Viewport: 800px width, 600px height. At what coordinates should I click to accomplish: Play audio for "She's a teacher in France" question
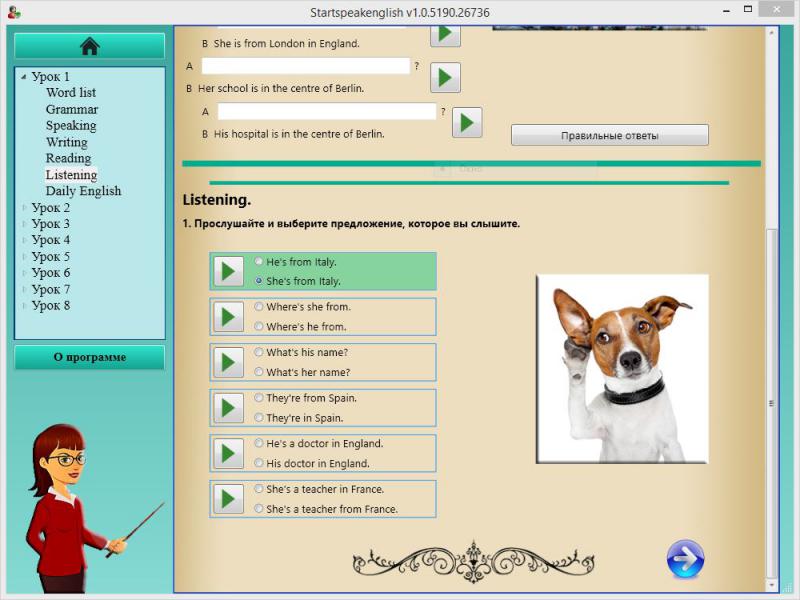pyautogui.click(x=228, y=498)
